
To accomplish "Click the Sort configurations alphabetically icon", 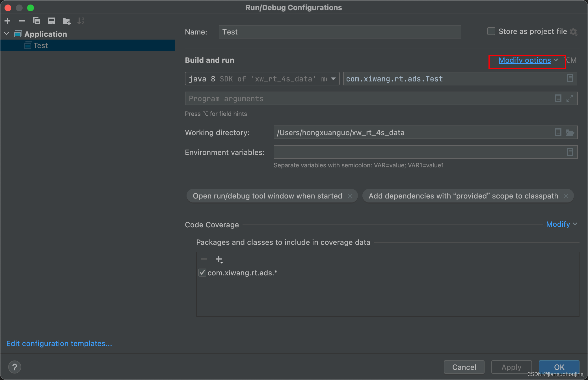I will [x=81, y=21].
